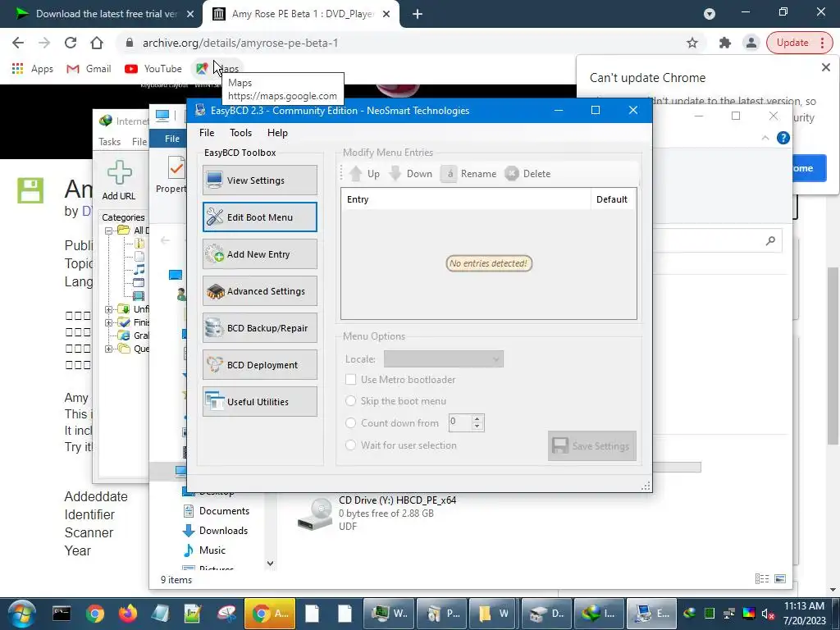The image size is (840, 630).
Task: Bookmark this page with star icon
Action: pos(692,43)
